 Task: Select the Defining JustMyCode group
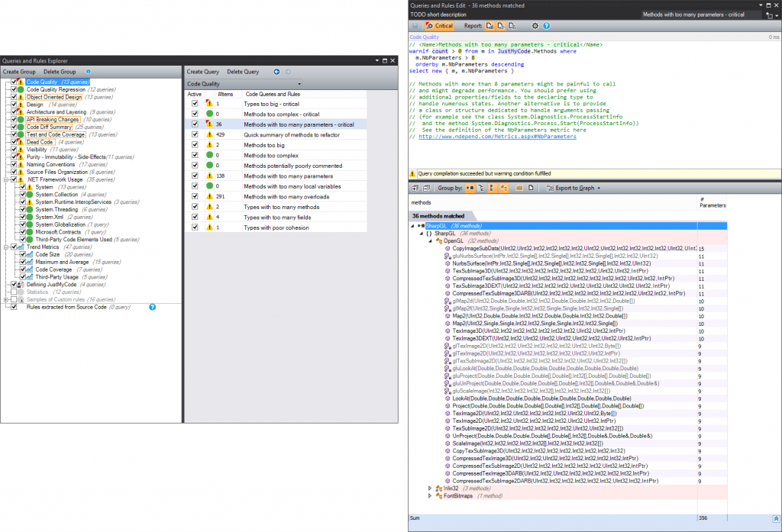point(51,284)
